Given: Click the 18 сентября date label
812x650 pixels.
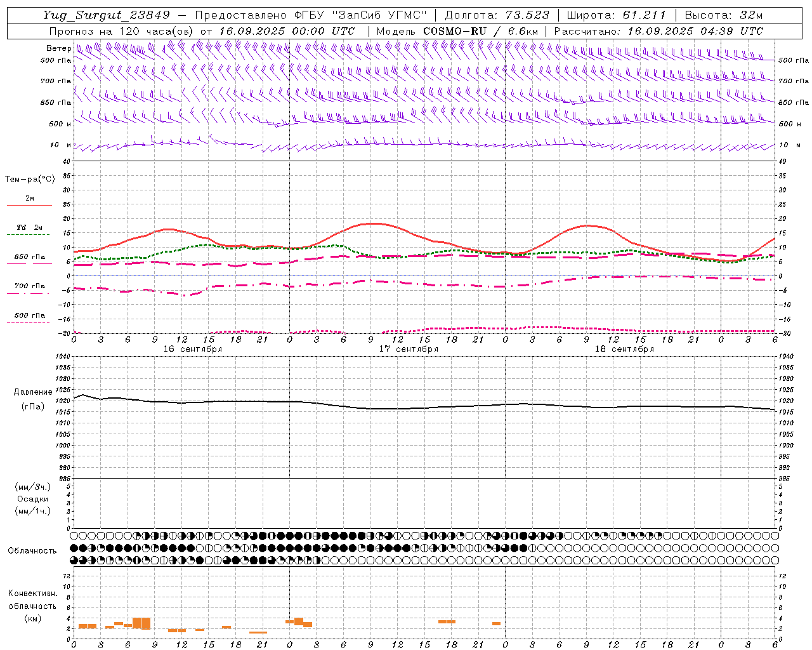Looking at the screenshot, I should pyautogui.click(x=624, y=349).
